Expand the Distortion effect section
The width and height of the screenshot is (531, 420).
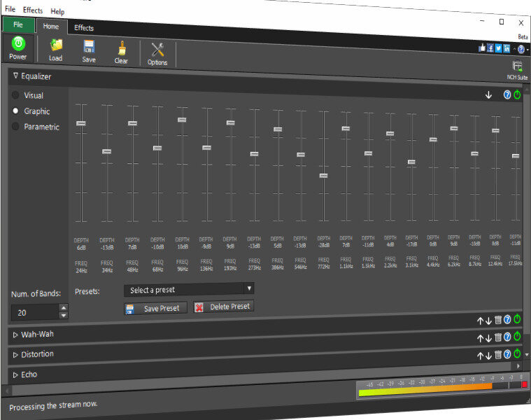[x=15, y=355]
